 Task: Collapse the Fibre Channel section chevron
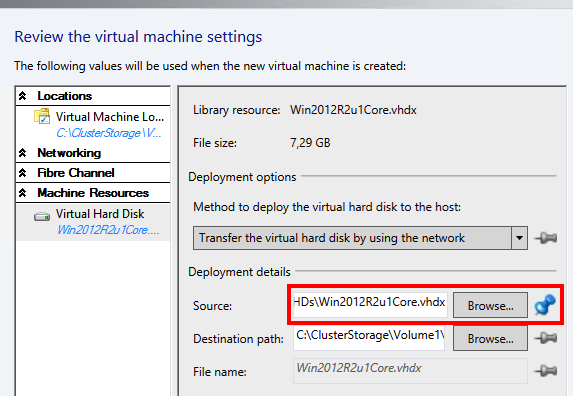[23, 173]
